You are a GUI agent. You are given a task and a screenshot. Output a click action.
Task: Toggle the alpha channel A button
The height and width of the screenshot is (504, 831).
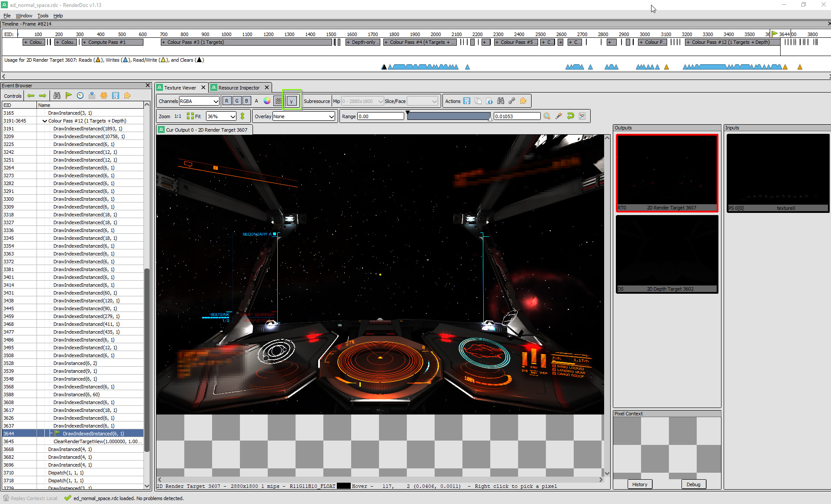point(256,101)
